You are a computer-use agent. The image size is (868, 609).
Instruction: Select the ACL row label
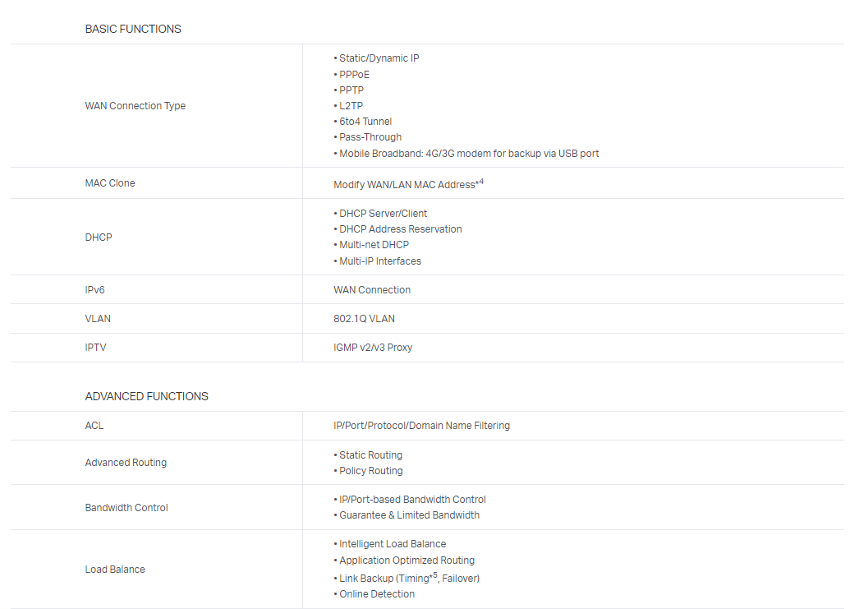94,426
